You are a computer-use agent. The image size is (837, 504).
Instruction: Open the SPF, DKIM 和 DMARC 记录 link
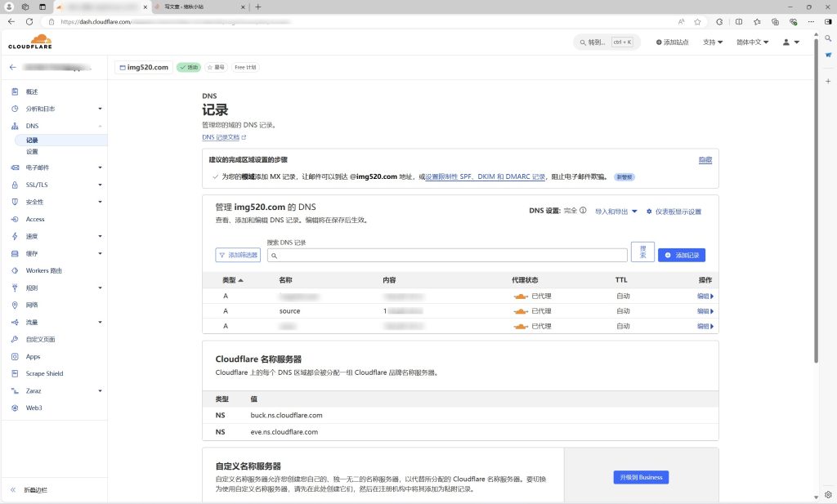(x=486, y=176)
